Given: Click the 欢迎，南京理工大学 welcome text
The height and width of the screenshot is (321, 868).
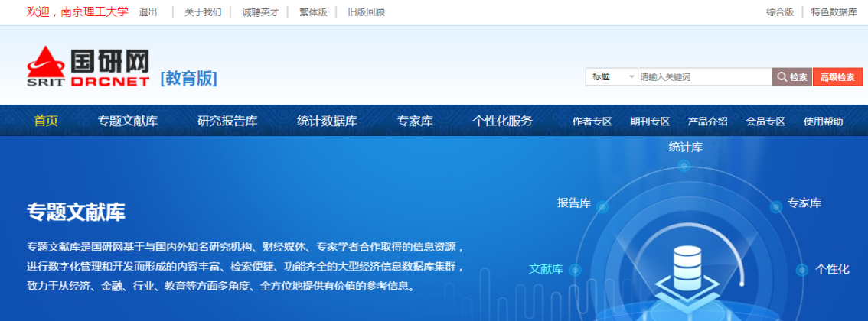Looking at the screenshot, I should pos(77,11).
